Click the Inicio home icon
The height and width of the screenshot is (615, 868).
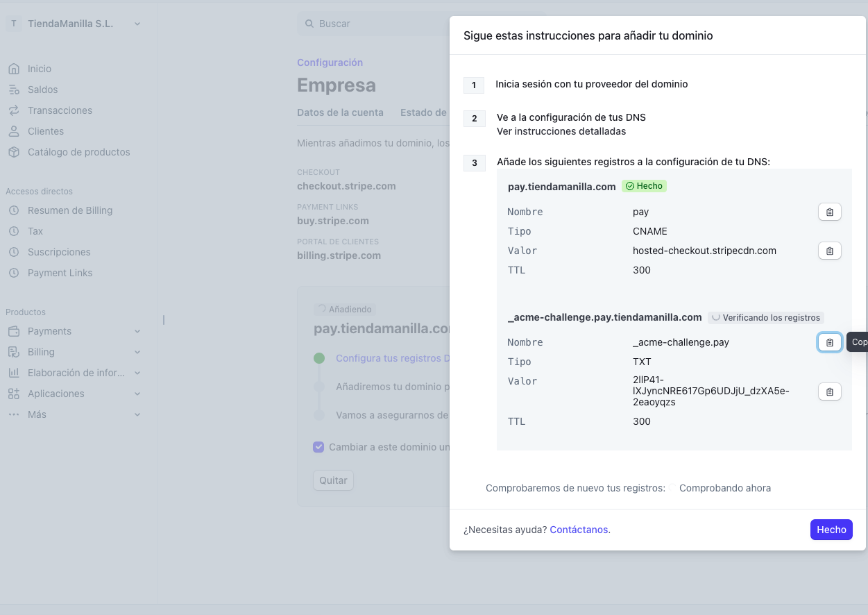pyautogui.click(x=14, y=69)
